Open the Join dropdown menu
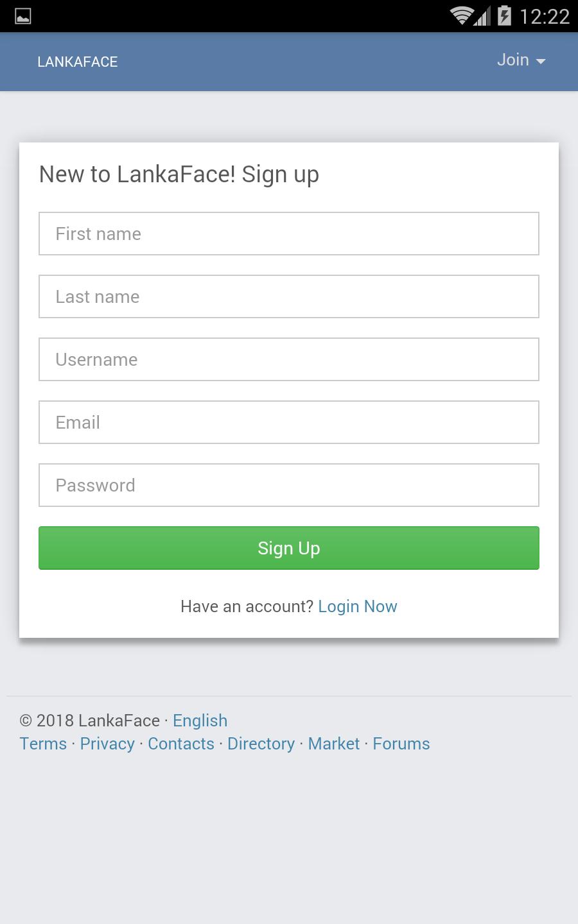 (521, 60)
